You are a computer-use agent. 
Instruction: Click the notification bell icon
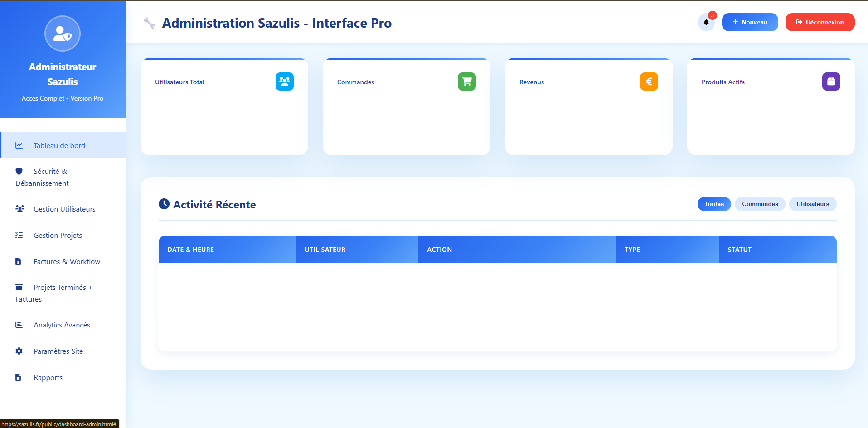tap(706, 23)
